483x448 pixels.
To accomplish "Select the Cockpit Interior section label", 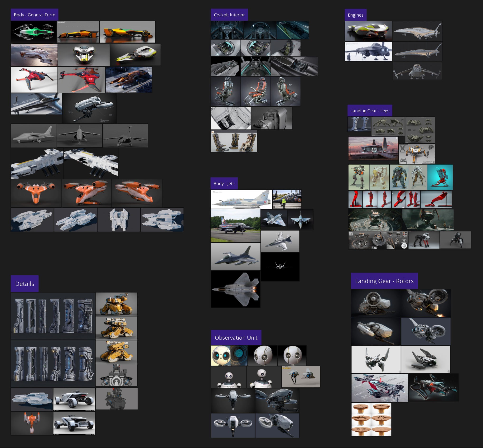I will (229, 15).
